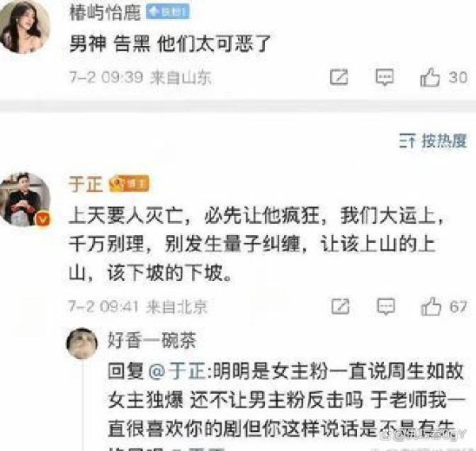Open 于正's comment starting with 上天要人灭亡

tap(256, 245)
